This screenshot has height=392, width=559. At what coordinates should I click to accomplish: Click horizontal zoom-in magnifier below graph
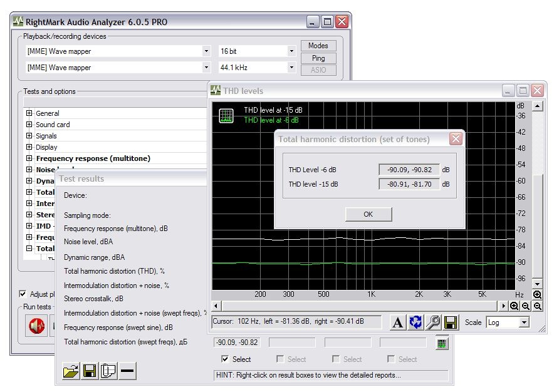coord(514,306)
